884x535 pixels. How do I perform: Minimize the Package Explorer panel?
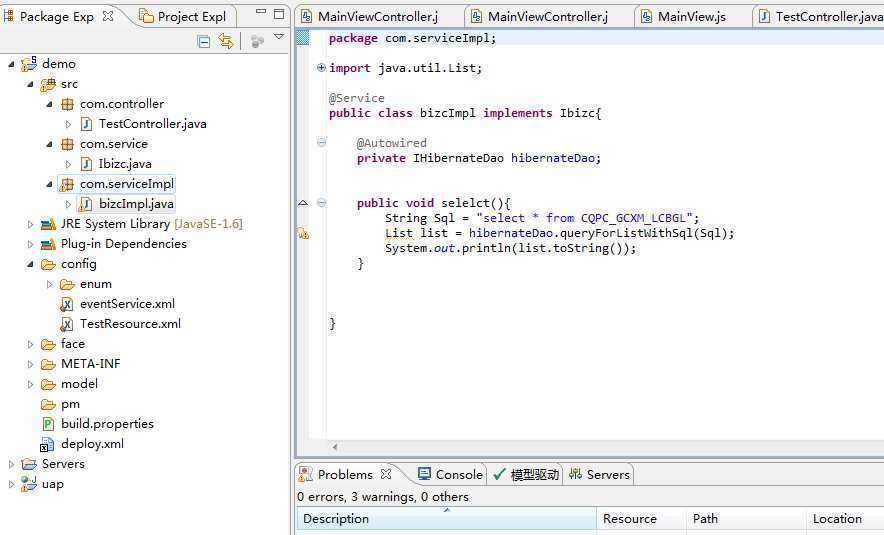click(260, 11)
